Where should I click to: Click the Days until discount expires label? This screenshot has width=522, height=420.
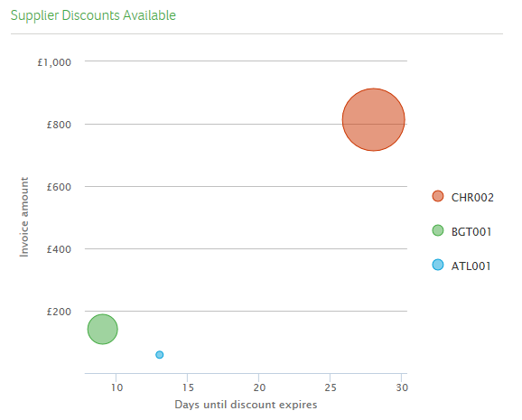click(x=246, y=405)
